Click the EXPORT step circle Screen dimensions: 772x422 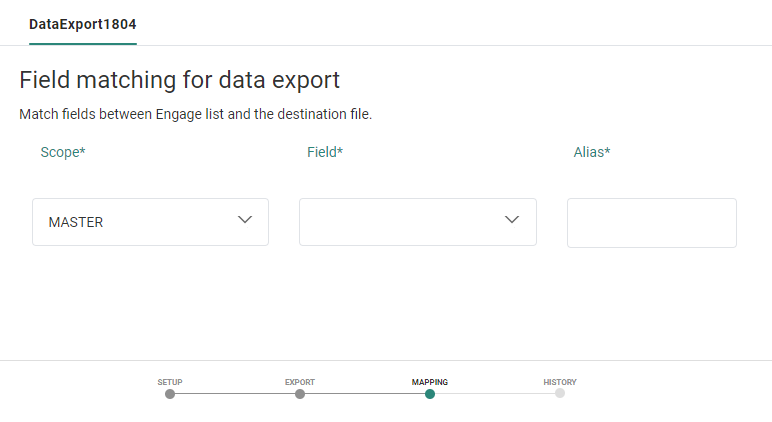pyautogui.click(x=300, y=394)
